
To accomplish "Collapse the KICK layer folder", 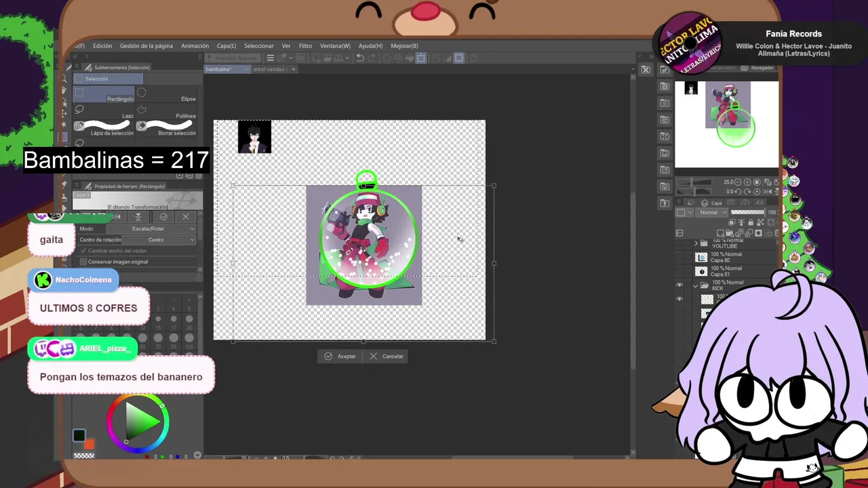I will (x=696, y=285).
